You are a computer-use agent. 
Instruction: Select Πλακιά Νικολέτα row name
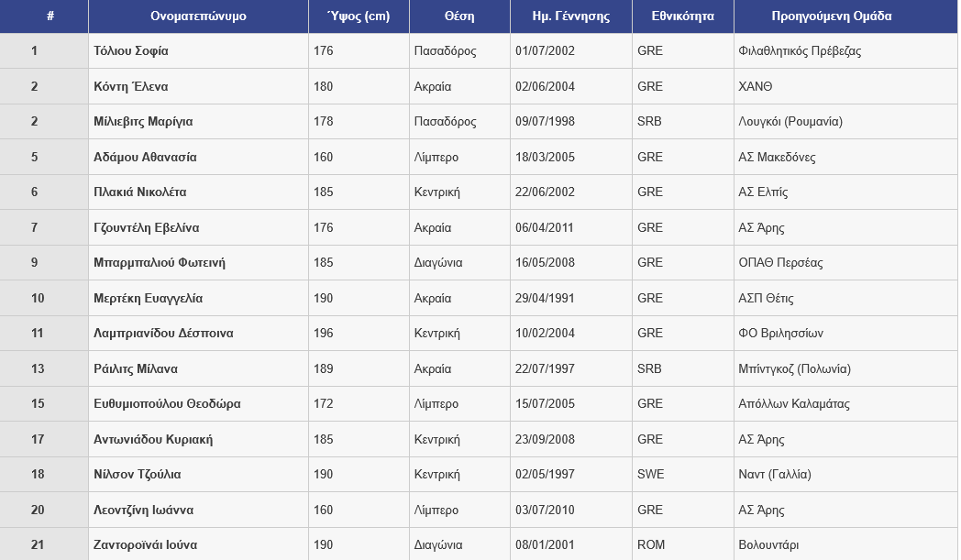click(140, 192)
